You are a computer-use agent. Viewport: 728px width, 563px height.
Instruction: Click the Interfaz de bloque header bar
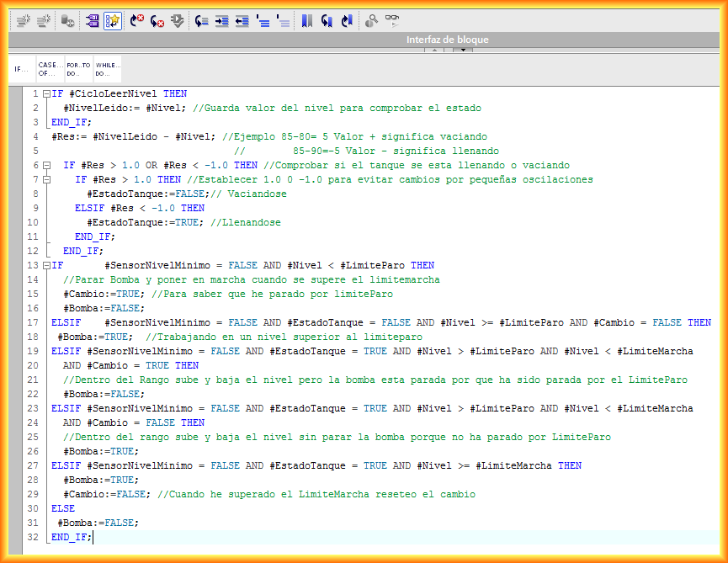click(x=447, y=40)
